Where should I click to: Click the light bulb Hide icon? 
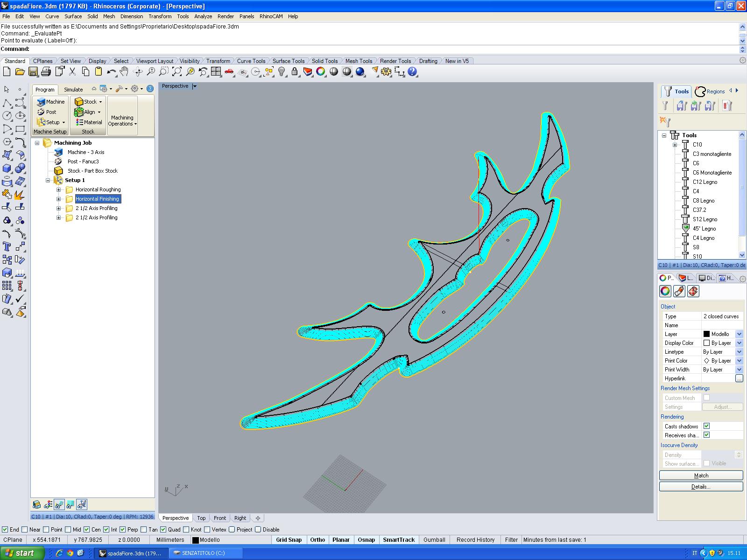coord(282,71)
